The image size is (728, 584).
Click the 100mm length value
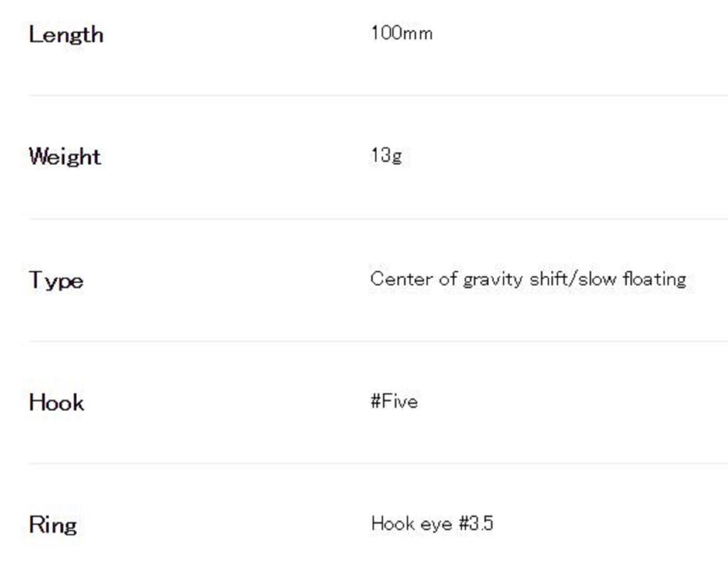click(x=401, y=33)
